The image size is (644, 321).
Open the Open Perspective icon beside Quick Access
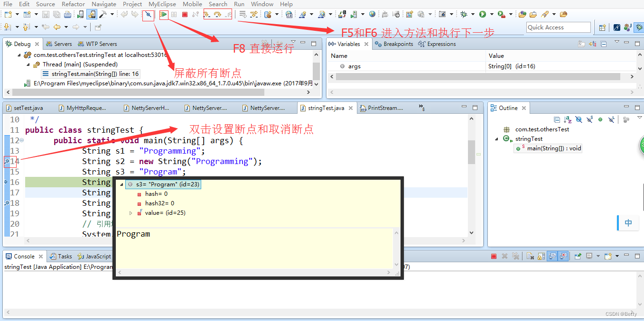[603, 28]
